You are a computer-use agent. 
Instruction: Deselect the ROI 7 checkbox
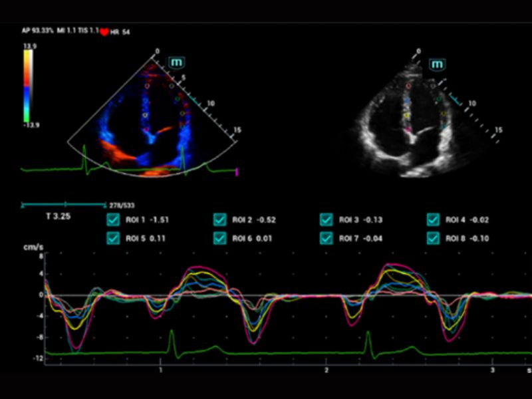coord(326,238)
